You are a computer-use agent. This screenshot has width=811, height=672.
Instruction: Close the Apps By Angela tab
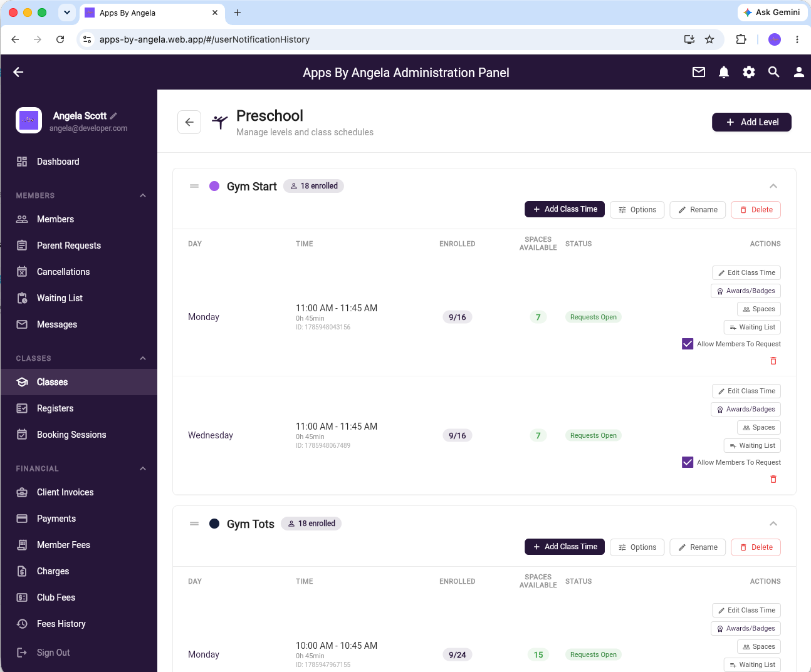click(x=215, y=13)
